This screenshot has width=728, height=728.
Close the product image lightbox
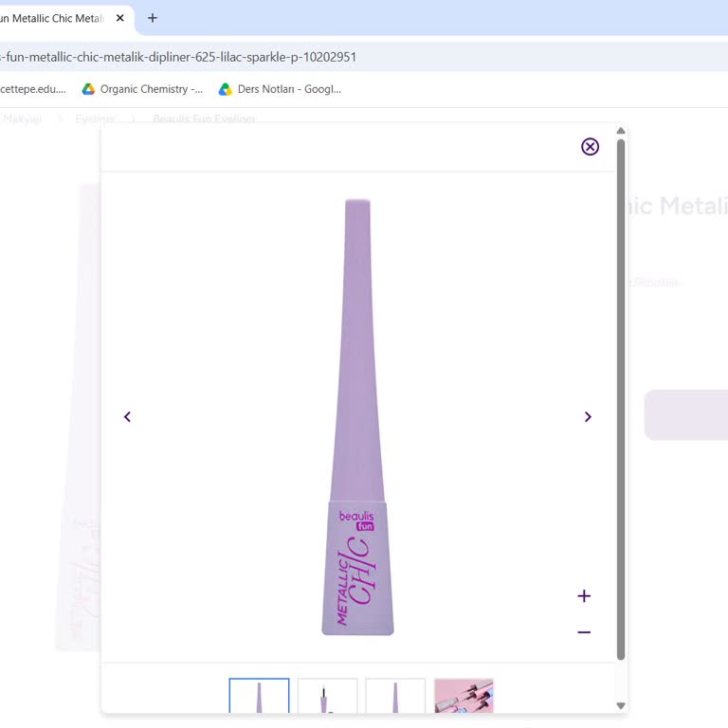click(x=590, y=147)
